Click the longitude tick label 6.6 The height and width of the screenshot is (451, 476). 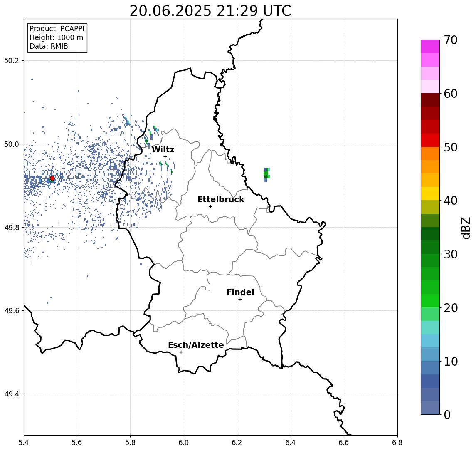[344, 443]
